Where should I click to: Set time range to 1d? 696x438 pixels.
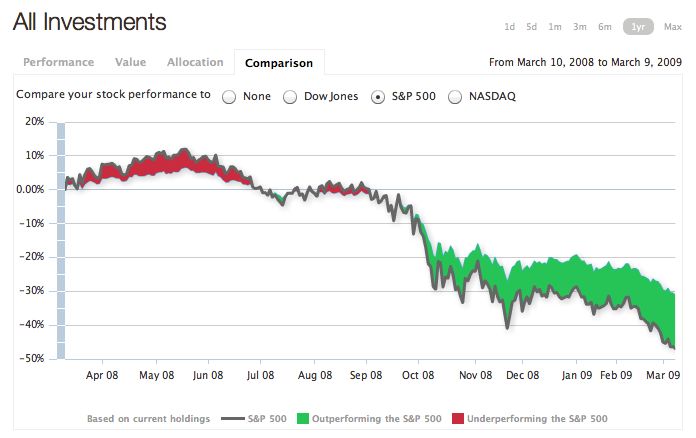[510, 27]
